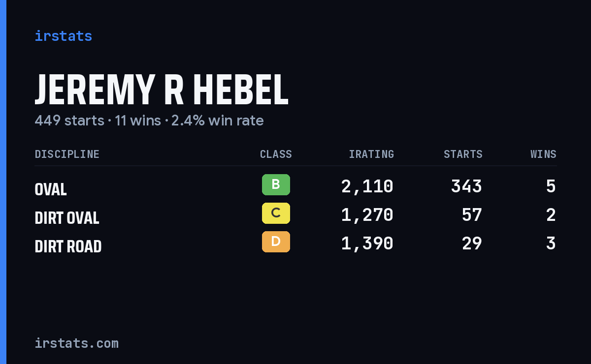Click the orange D class badge

[x=276, y=242]
